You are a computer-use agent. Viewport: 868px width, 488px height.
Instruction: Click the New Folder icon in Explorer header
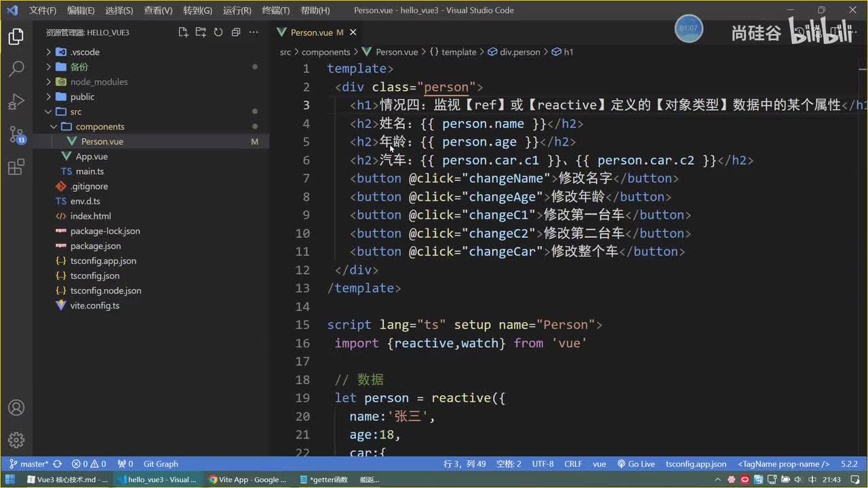(x=201, y=32)
